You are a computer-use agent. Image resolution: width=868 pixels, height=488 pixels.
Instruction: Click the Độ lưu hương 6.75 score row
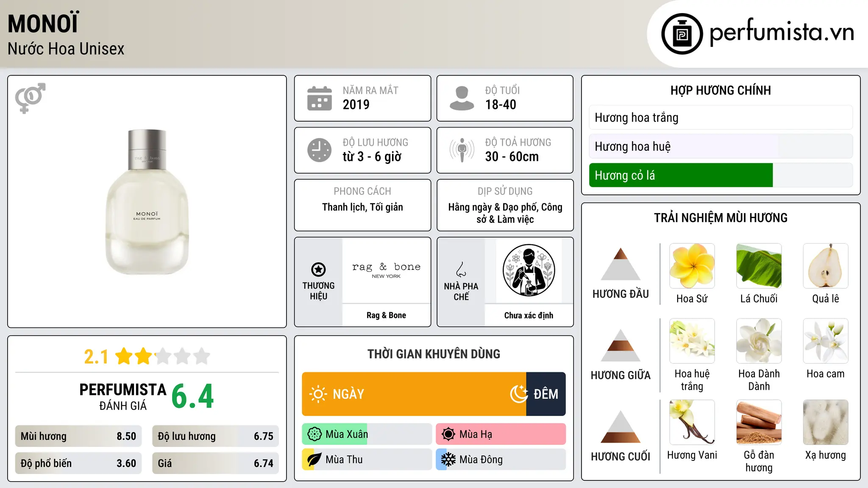(215, 436)
